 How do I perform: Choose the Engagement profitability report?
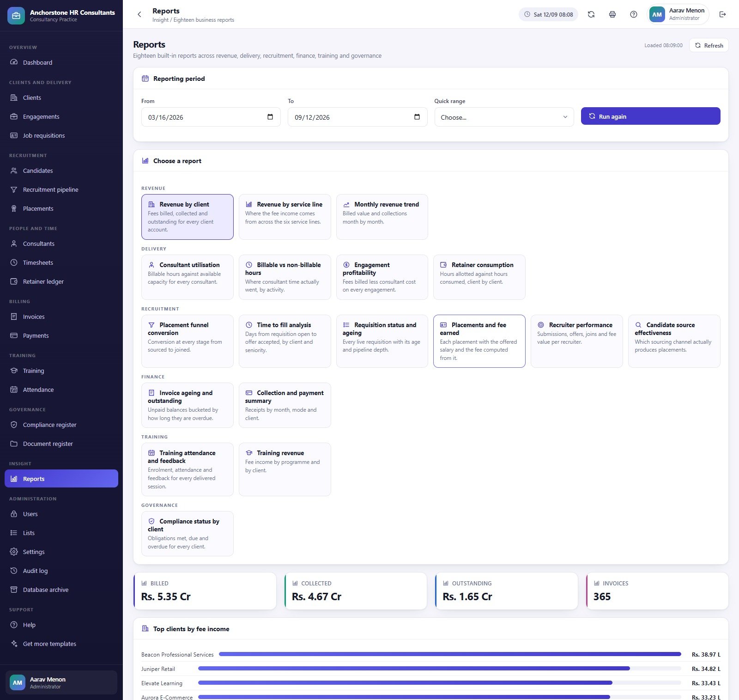pyautogui.click(x=382, y=277)
